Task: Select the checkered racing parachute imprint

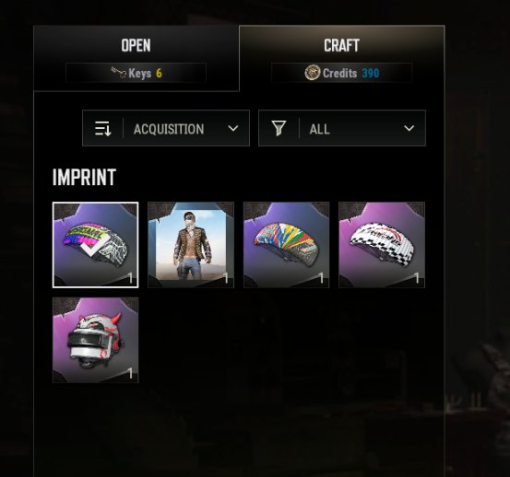Action: pos(382,245)
